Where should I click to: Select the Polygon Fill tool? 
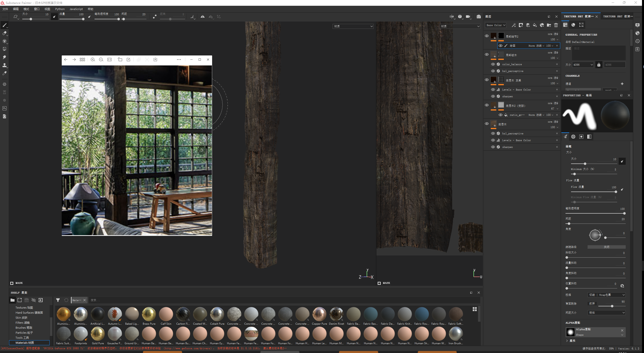[5, 49]
